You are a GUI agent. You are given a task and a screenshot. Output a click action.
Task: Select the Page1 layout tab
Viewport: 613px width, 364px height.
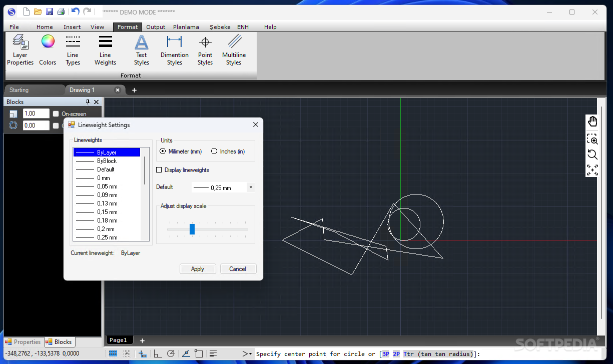pos(119,340)
